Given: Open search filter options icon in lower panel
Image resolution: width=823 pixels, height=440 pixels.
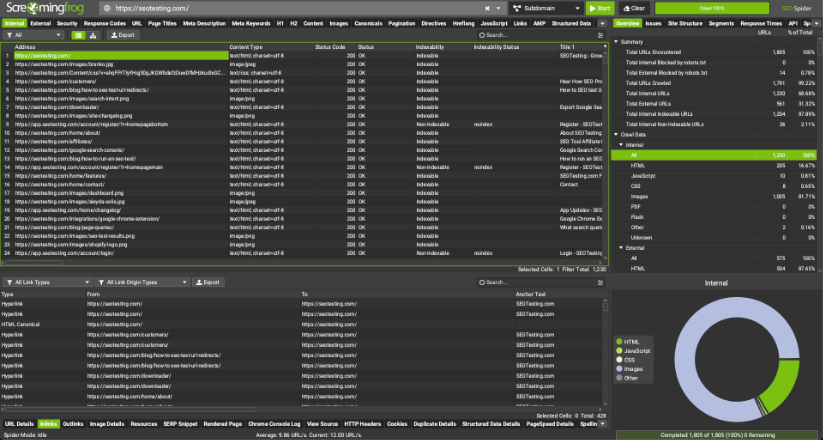Looking at the screenshot, I should (x=602, y=283).
